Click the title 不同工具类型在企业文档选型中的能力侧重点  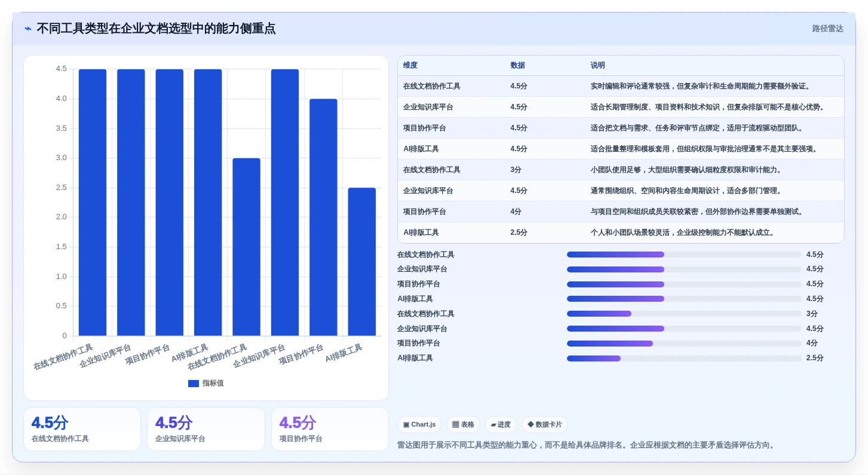(156, 29)
